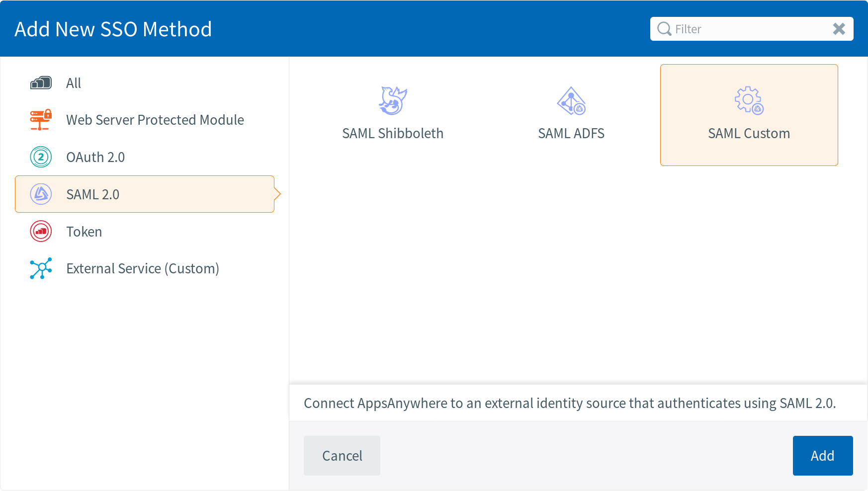Click the Web Server Protected Module icon

pos(41,120)
